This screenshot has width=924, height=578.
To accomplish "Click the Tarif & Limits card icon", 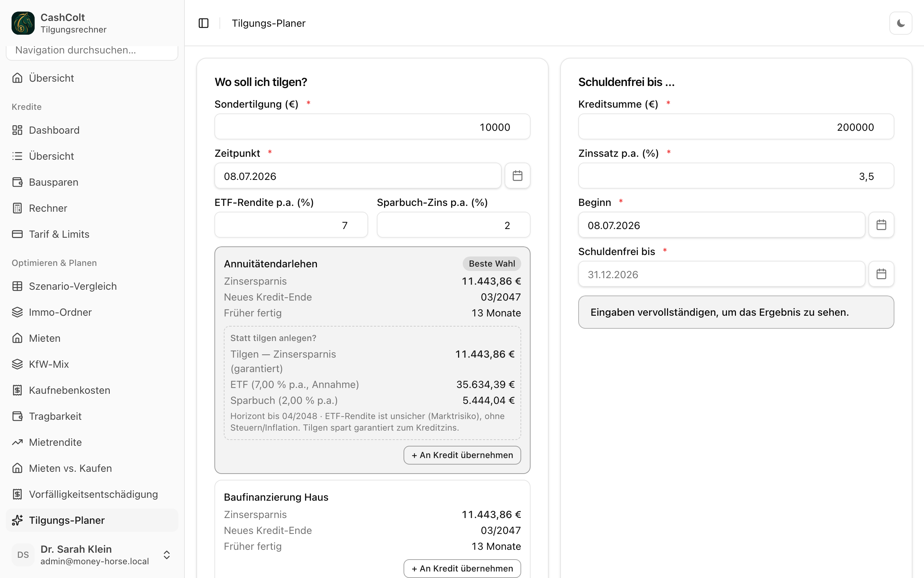I will pos(17,234).
